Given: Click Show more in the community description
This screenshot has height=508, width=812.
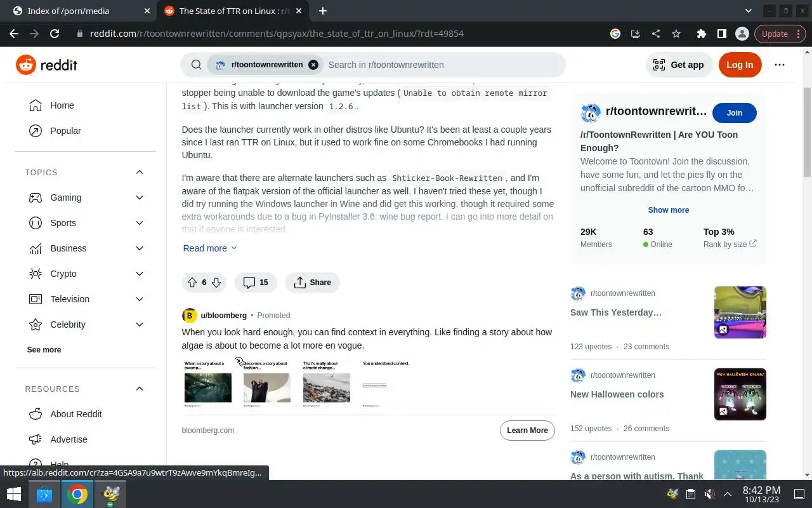Looking at the screenshot, I should coord(669,210).
